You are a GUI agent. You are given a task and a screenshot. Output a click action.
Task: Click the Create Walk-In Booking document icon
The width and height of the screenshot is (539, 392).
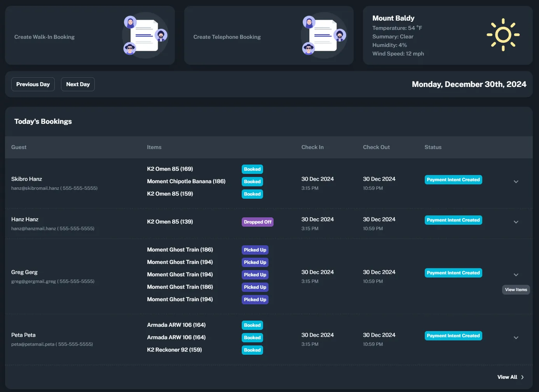pyautogui.click(x=145, y=35)
